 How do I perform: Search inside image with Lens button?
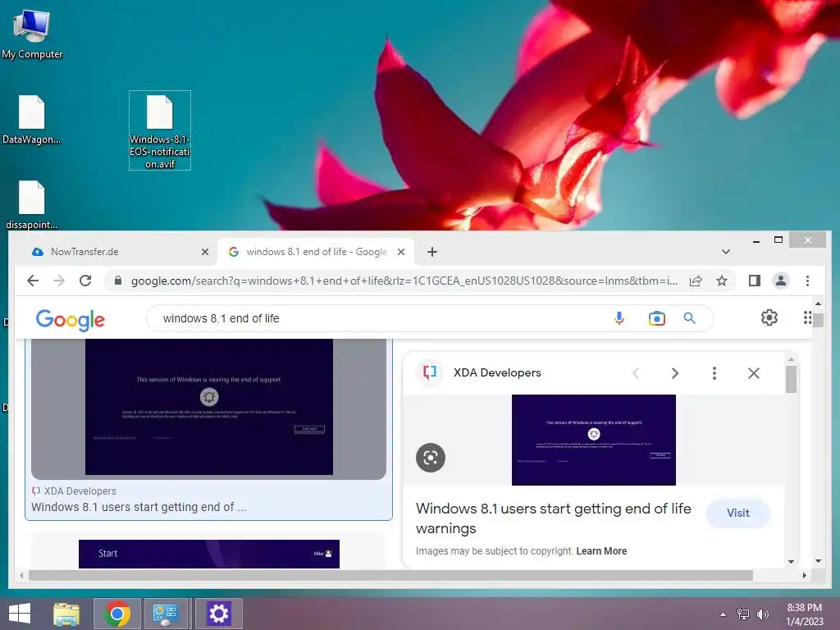(431, 458)
